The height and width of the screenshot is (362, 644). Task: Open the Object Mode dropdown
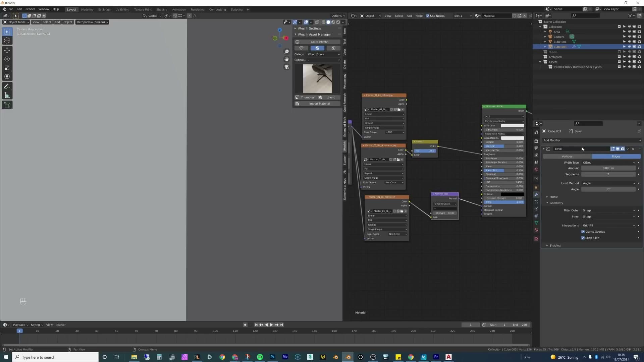click(x=16, y=22)
